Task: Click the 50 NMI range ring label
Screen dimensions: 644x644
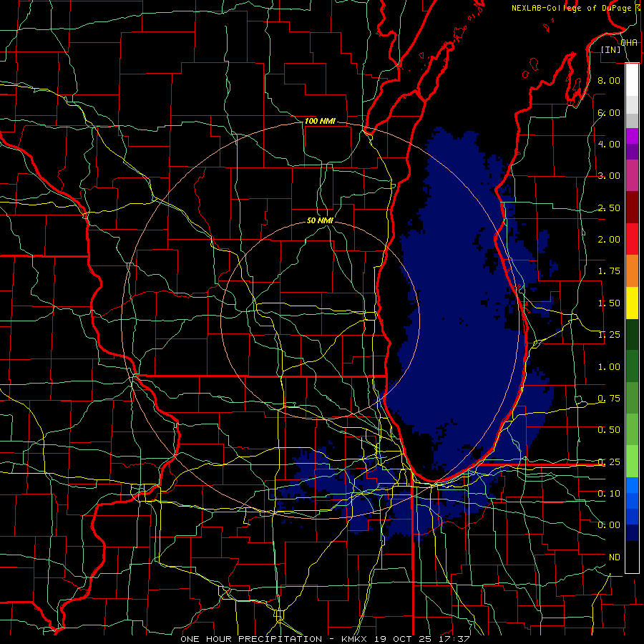Action: (x=320, y=220)
